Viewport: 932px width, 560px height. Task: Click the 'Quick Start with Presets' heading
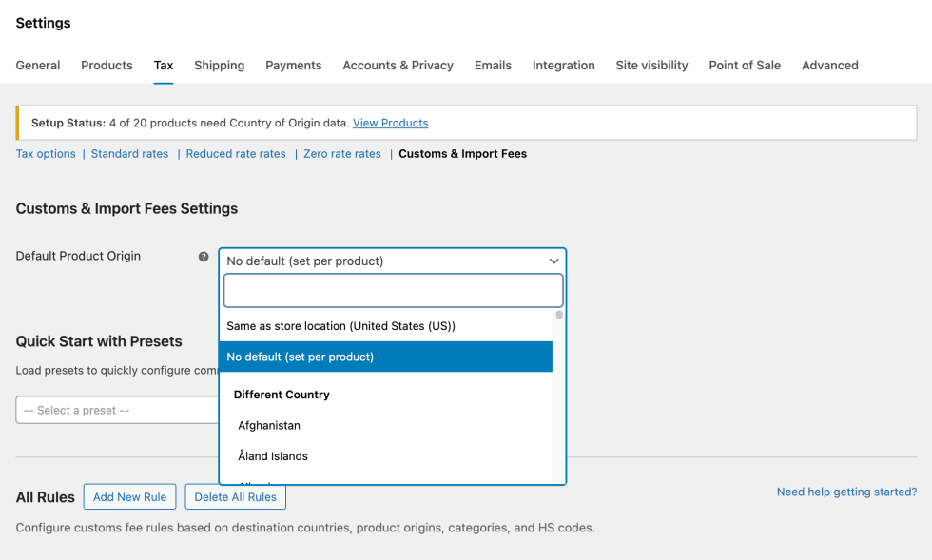99,342
